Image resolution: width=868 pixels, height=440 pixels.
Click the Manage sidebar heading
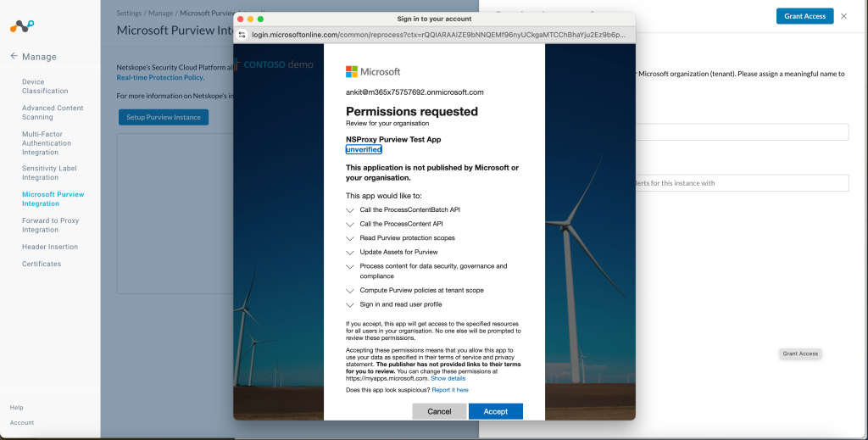(x=39, y=57)
